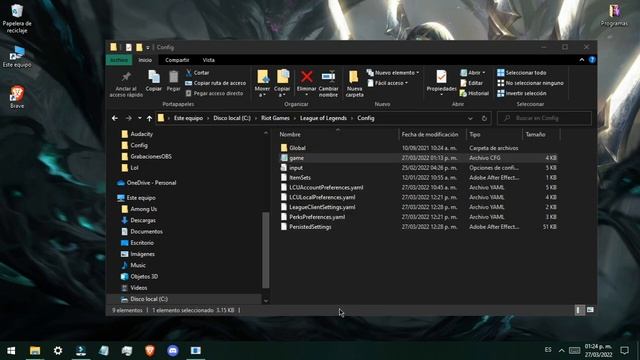Click Cortar scissors option
The height and width of the screenshot is (360, 640).
tap(198, 73)
